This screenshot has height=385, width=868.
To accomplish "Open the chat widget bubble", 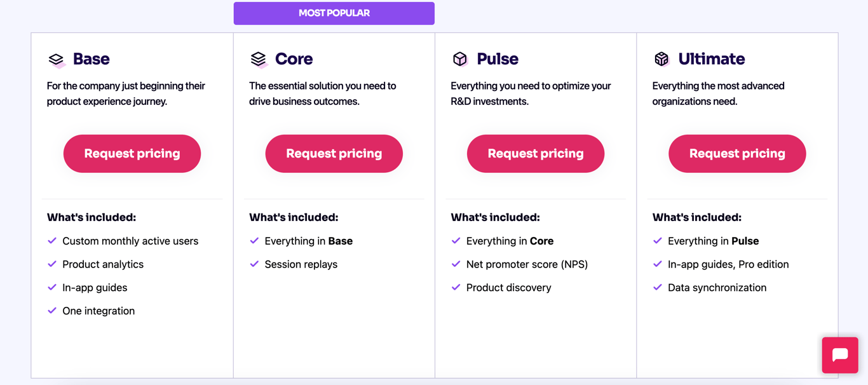I will tap(839, 355).
